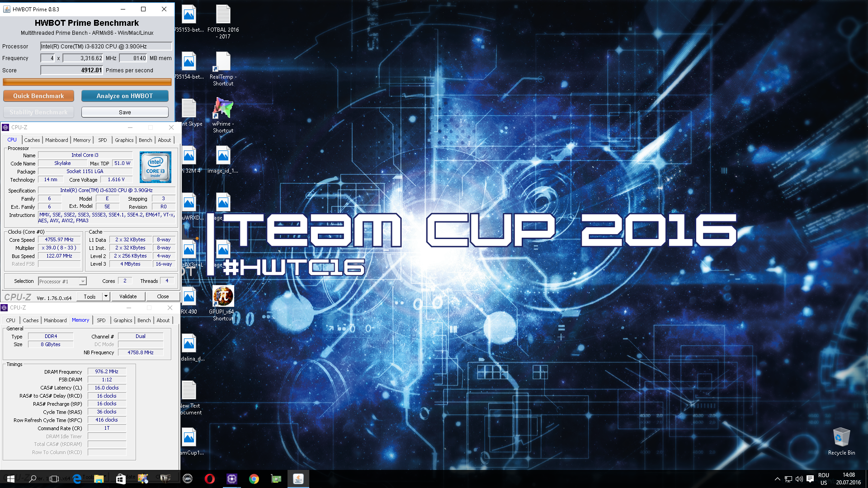Launch Opera browser from taskbar

point(209,479)
